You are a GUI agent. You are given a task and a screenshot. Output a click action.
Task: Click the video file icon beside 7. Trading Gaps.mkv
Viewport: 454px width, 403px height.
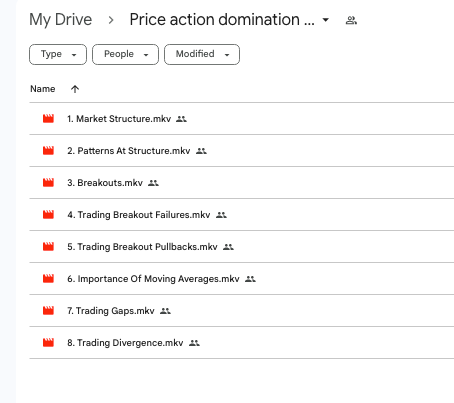click(x=48, y=311)
